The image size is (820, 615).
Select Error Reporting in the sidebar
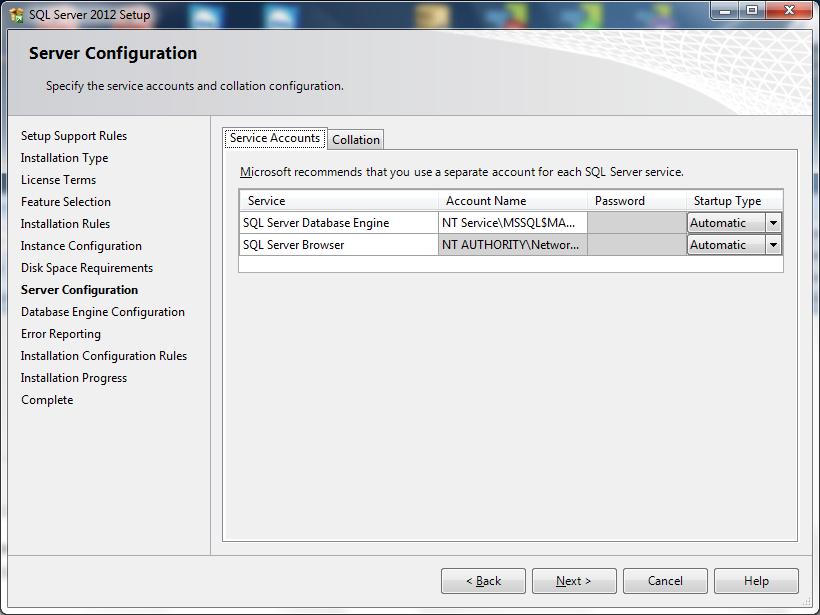pyautogui.click(x=61, y=334)
